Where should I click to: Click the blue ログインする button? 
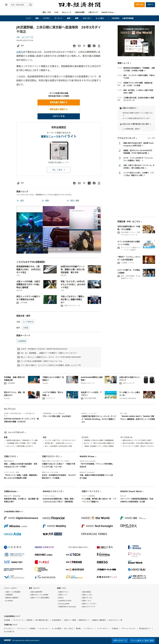point(59,116)
